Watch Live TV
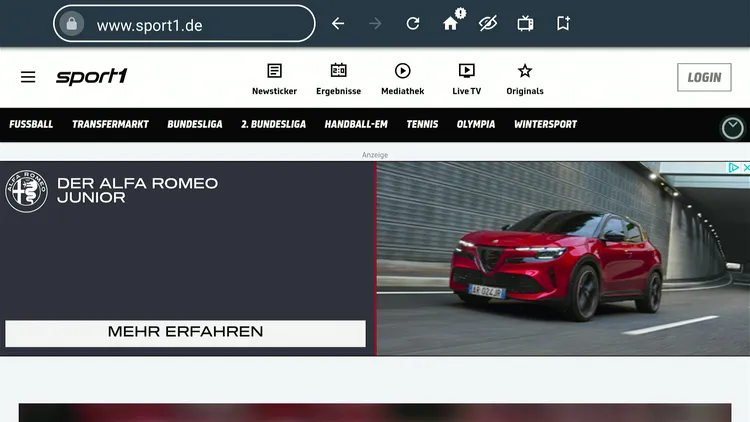This screenshot has width=750, height=422. point(466,79)
